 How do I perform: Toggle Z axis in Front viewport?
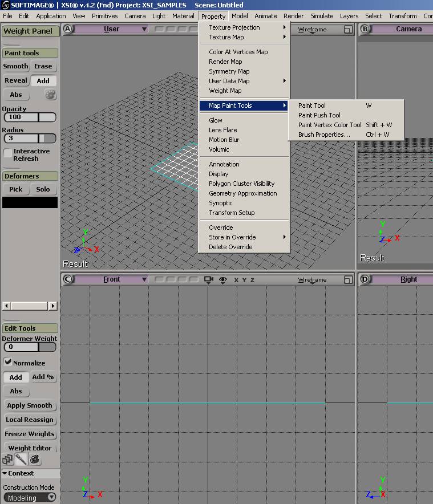click(x=252, y=280)
